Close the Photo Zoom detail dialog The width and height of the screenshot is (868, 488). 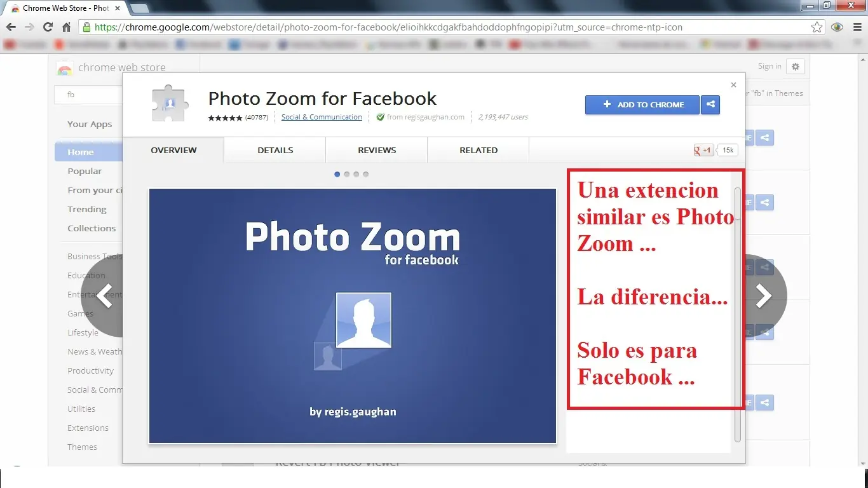(x=733, y=85)
